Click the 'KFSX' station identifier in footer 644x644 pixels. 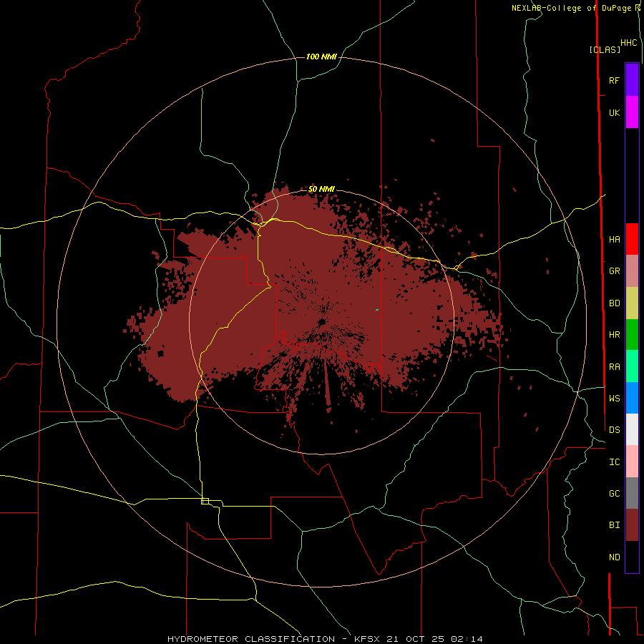click(x=367, y=639)
